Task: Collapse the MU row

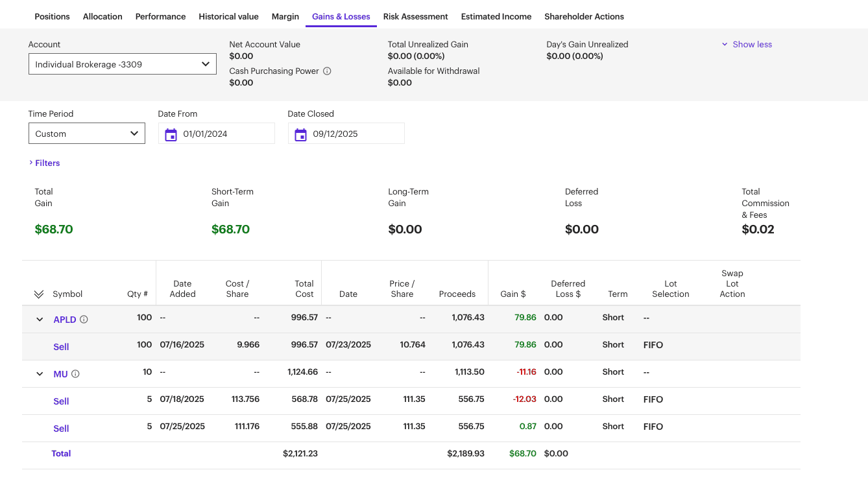Action: [x=40, y=374]
